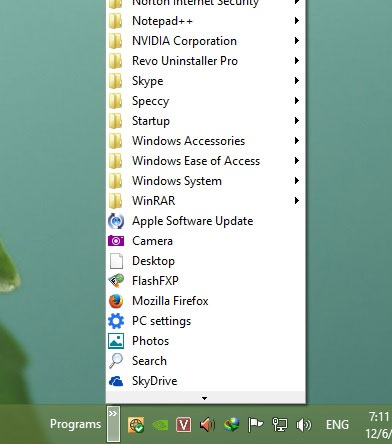Click the Windows Ease of Access folder icon
Image resolution: width=392 pixels, height=444 pixels.
click(x=115, y=161)
